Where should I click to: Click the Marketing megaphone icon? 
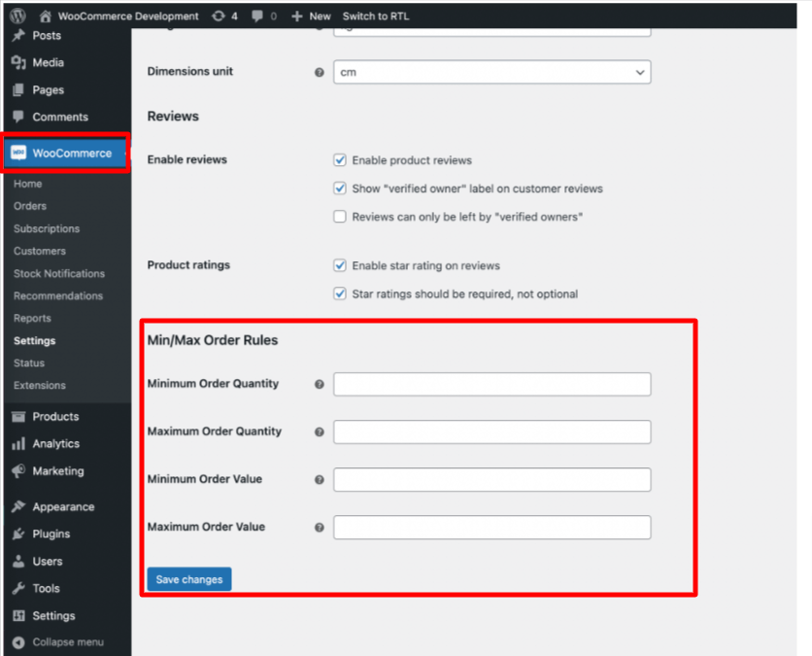[x=18, y=471]
